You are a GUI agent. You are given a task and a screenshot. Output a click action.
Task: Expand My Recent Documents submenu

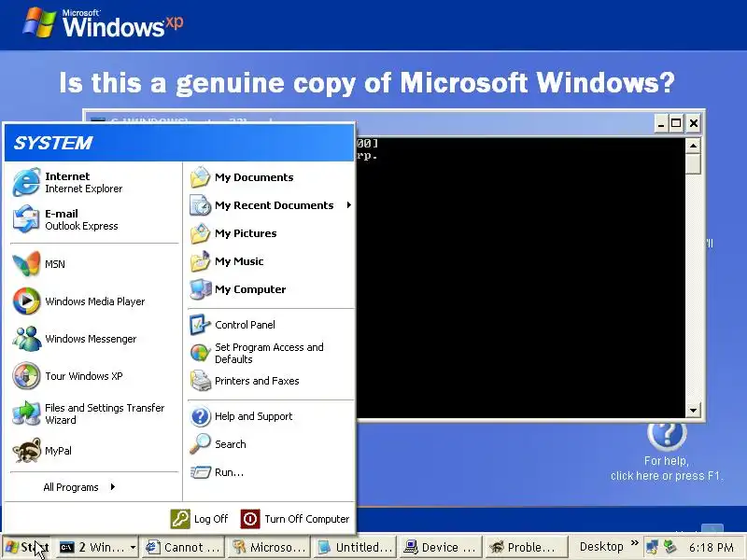click(271, 205)
